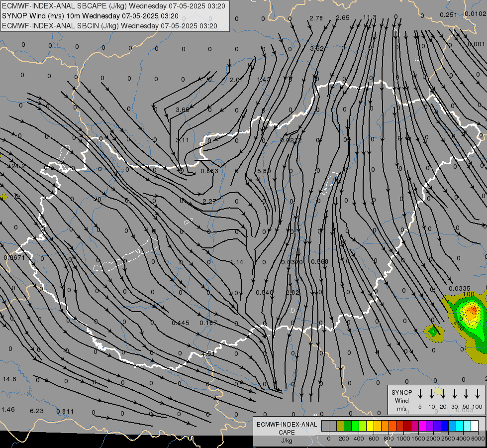The width and height of the screenshot is (487, 448).
Task: Click the 0.883 value on the map
Action: pyautogui.click(x=209, y=171)
